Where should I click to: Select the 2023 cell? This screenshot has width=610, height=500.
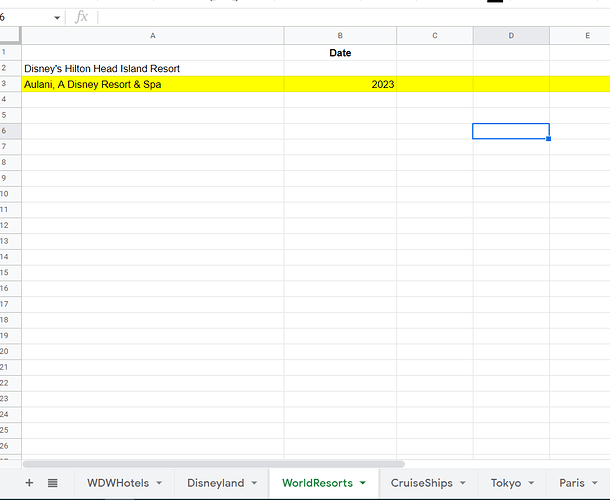coord(340,84)
